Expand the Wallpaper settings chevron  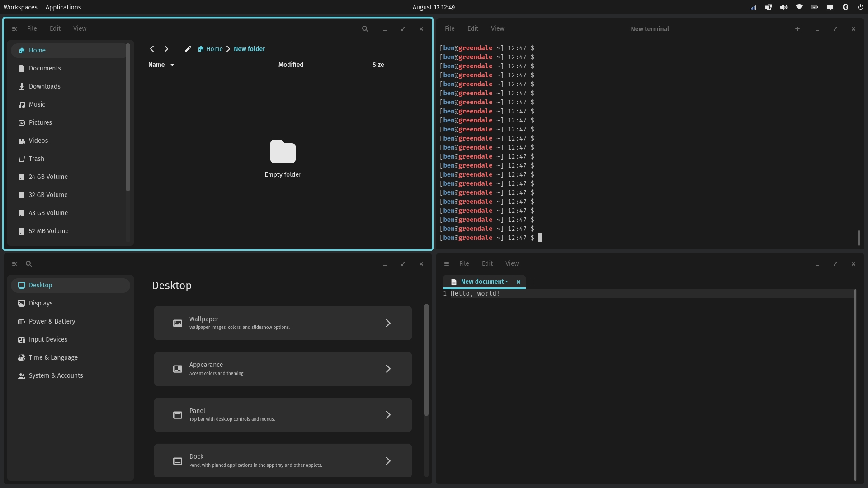point(388,323)
